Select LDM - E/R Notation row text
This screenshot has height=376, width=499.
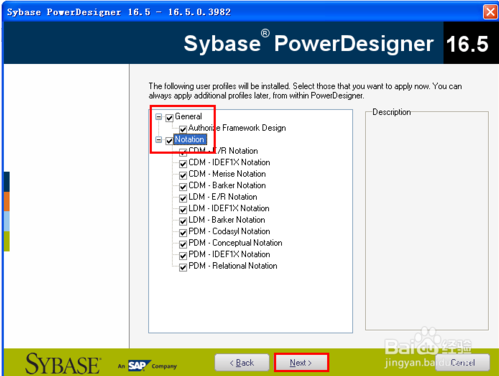coord(223,197)
